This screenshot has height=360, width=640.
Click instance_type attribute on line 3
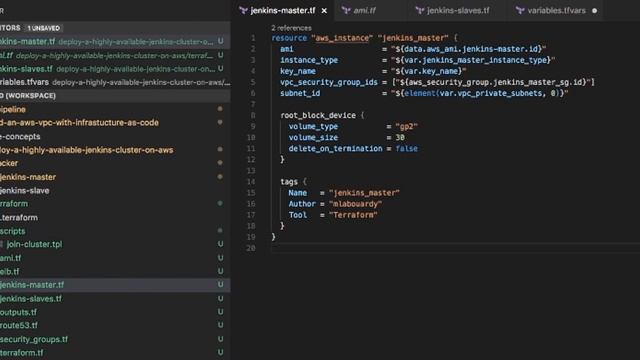coord(309,60)
